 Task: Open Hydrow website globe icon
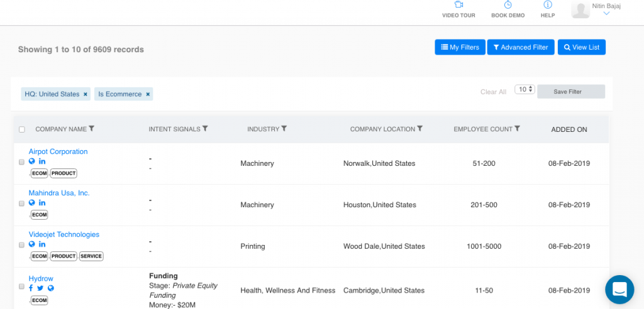[50, 288]
